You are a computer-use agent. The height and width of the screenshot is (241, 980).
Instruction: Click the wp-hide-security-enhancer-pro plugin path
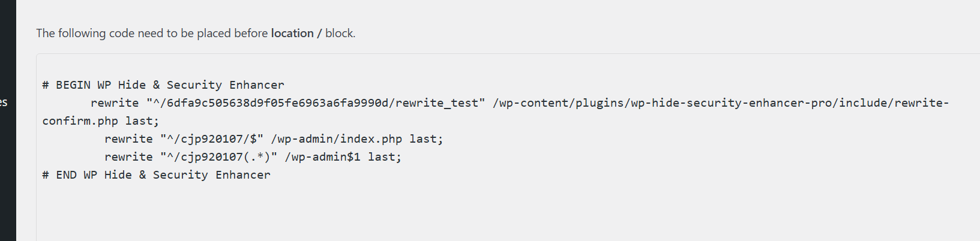[x=720, y=103]
